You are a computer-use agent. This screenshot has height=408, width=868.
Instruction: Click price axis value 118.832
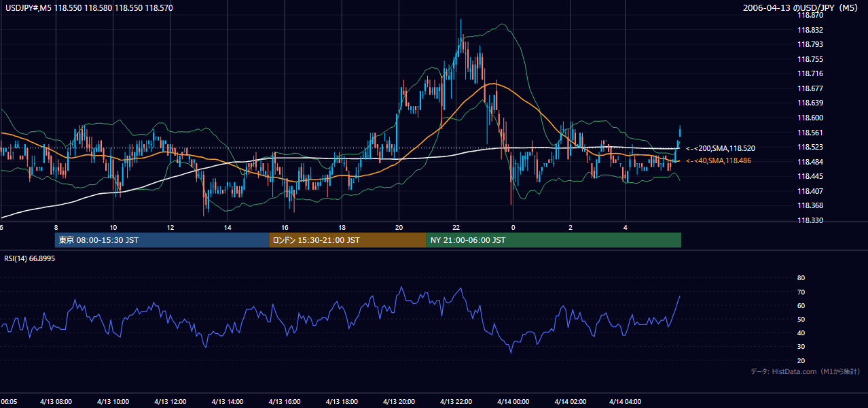point(810,30)
